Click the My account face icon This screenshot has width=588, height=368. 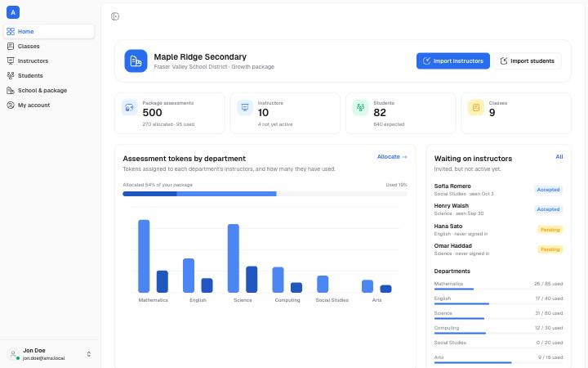pyautogui.click(x=11, y=105)
